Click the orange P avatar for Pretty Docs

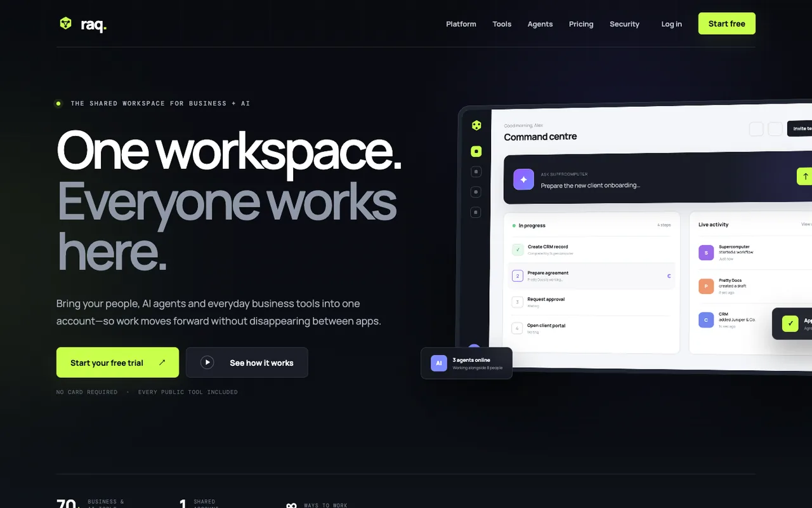click(x=706, y=286)
